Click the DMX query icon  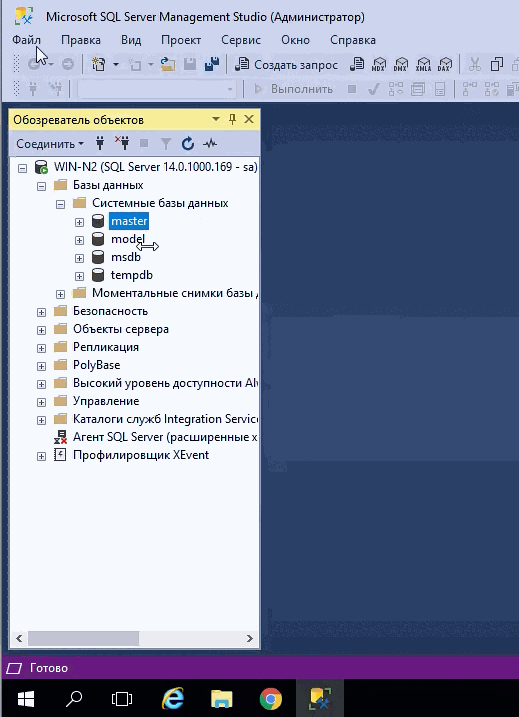point(401,64)
